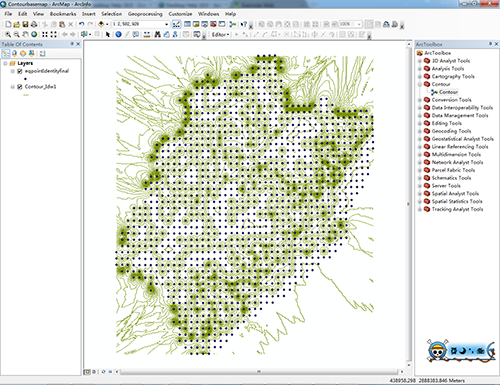The width and height of the screenshot is (500, 385).
Task: Close the Table Of Contents panel
Action: (x=78, y=44)
